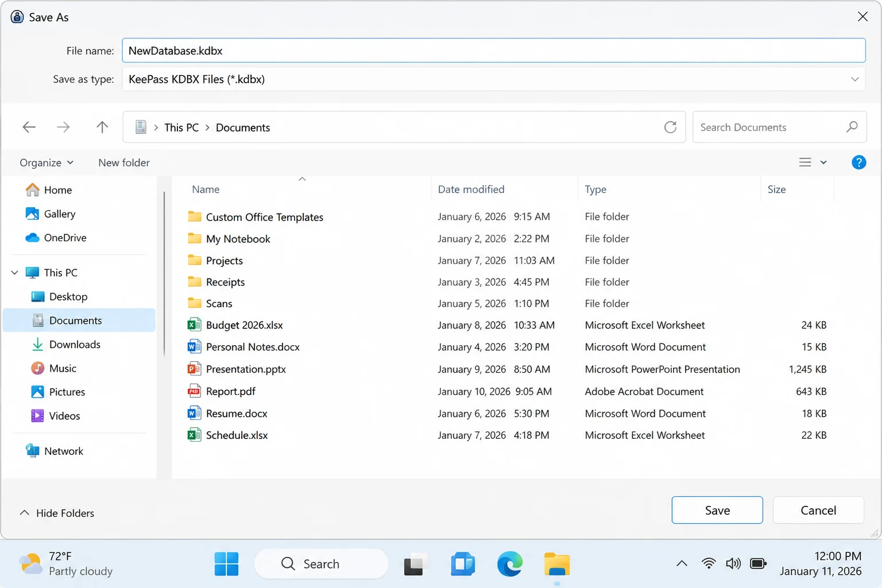Click the chevron before This PC breadcrumb
Image resolution: width=882 pixels, height=588 pixels.
[156, 127]
